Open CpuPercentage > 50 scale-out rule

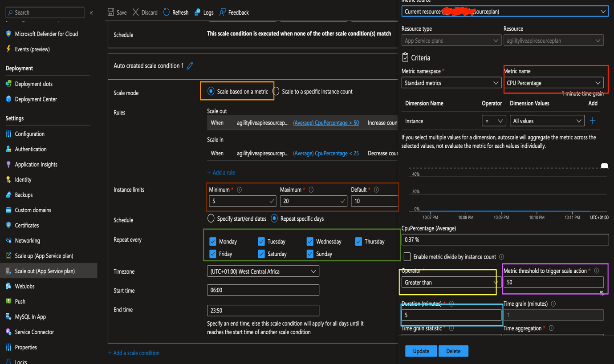(325, 123)
